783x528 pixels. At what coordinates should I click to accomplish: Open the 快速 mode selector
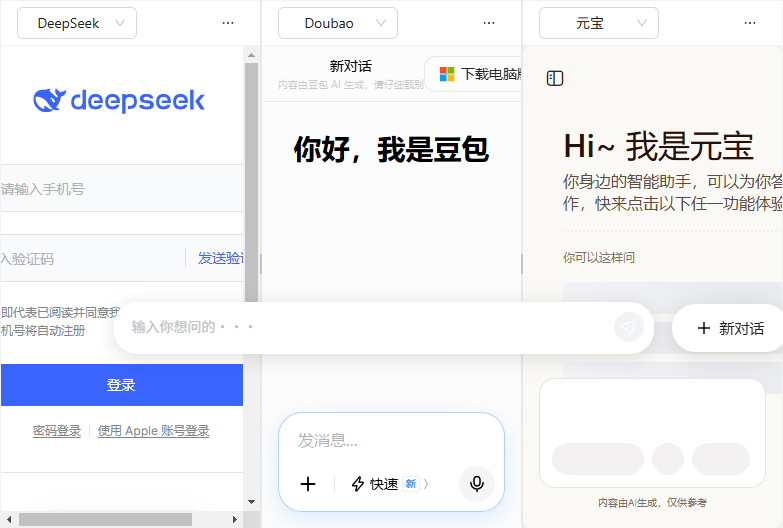pyautogui.click(x=390, y=484)
